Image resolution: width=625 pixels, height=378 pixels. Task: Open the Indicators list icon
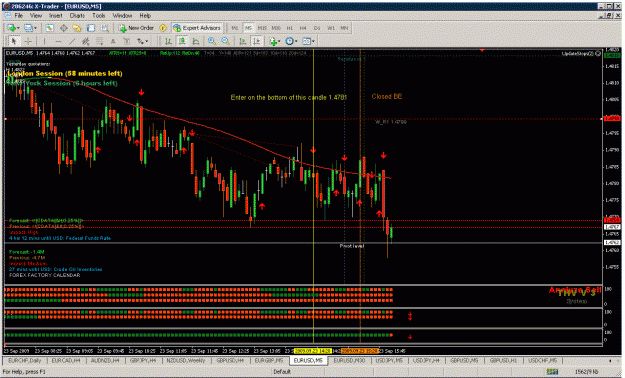(273, 41)
